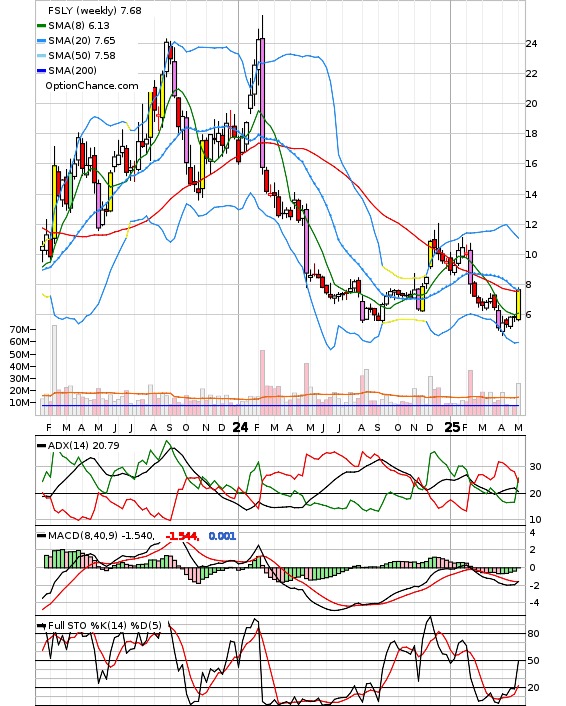The image size is (566, 706).
Task: Click the 24 price level axis label
Action: point(531,44)
